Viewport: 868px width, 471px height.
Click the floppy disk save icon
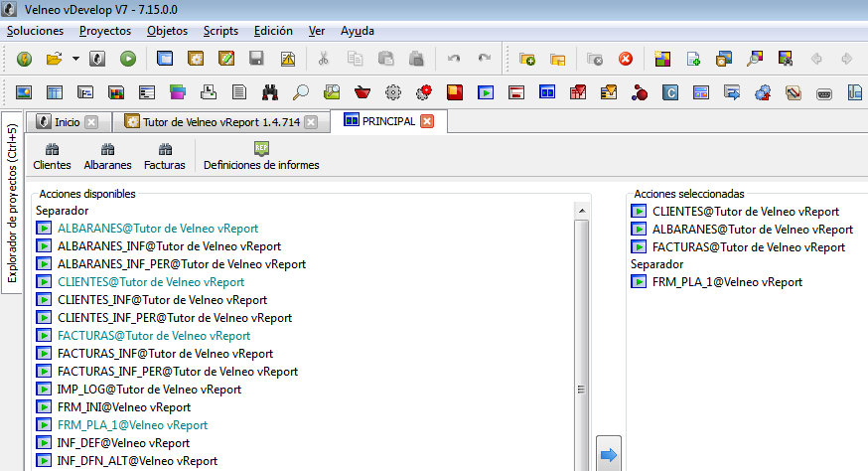click(x=256, y=59)
